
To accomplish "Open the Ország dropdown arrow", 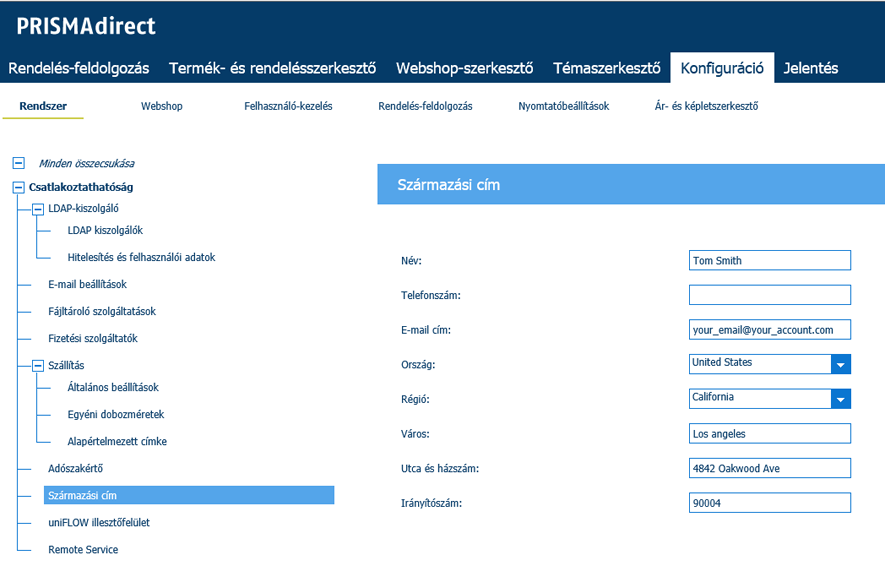I will pos(840,365).
